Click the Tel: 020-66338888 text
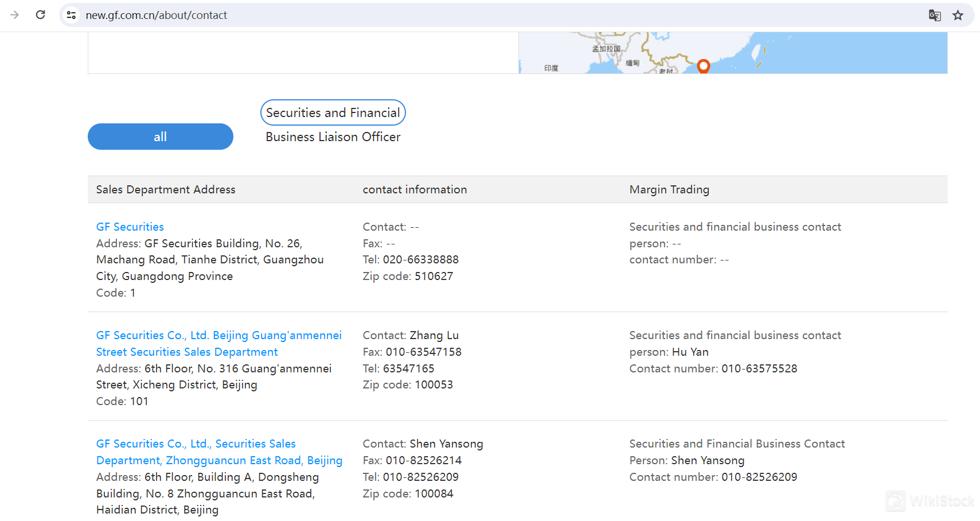The width and height of the screenshot is (980, 521). coord(411,259)
